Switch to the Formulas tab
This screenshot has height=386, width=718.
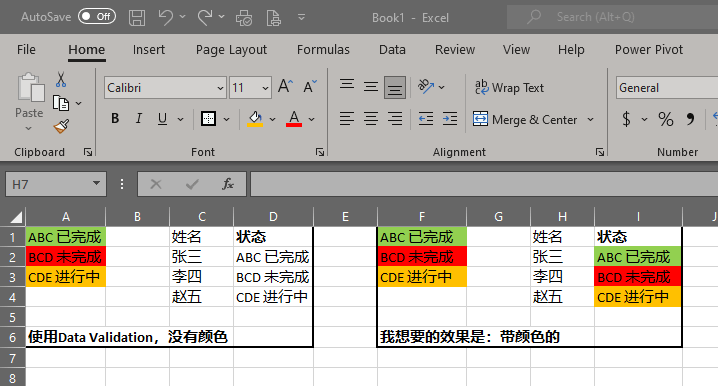[323, 49]
